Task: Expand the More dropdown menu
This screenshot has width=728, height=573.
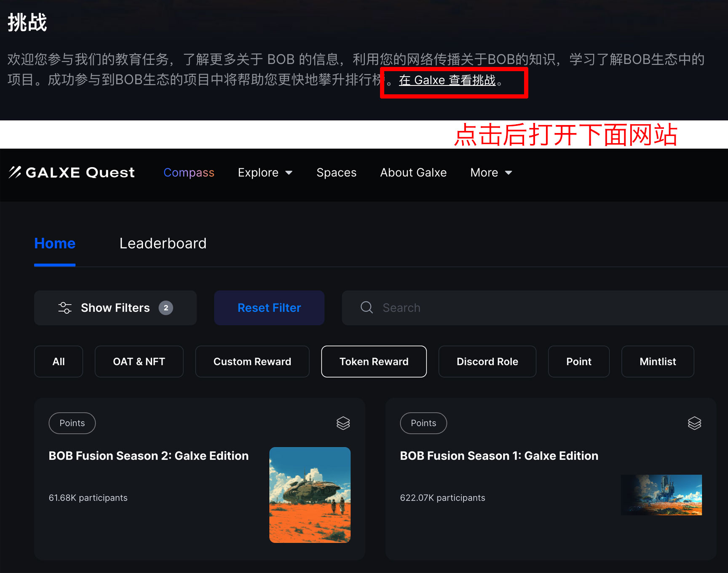Action: 491,173
